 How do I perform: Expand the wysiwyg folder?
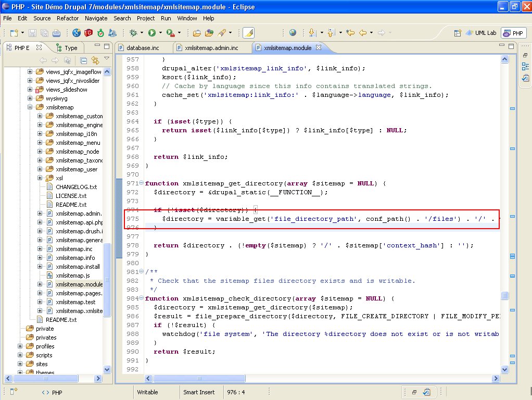coord(30,98)
